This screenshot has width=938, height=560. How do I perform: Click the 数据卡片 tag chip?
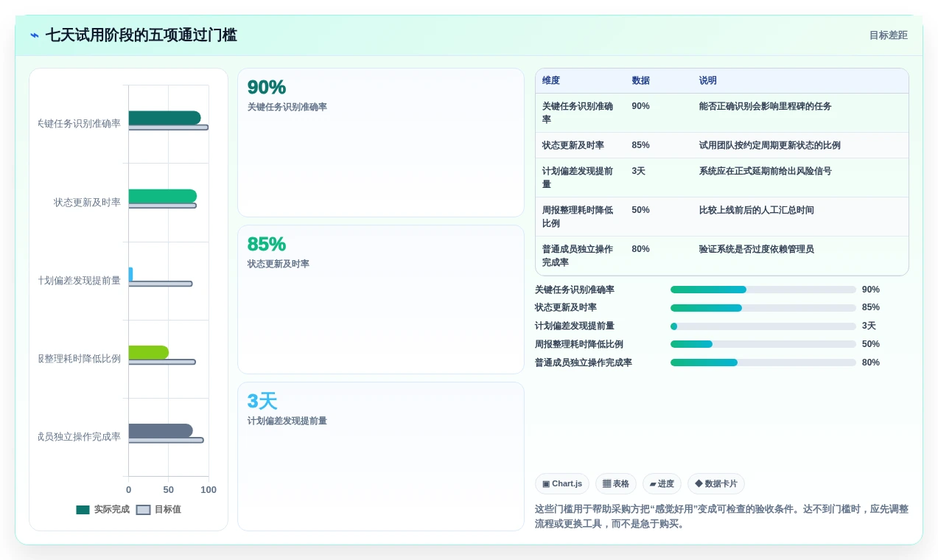point(716,483)
